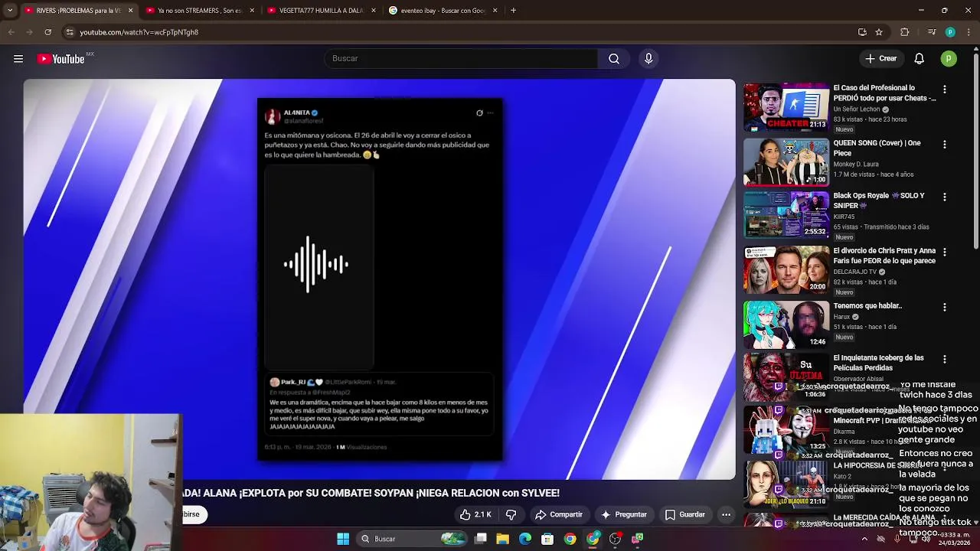Go back in browser history

click(x=11, y=32)
